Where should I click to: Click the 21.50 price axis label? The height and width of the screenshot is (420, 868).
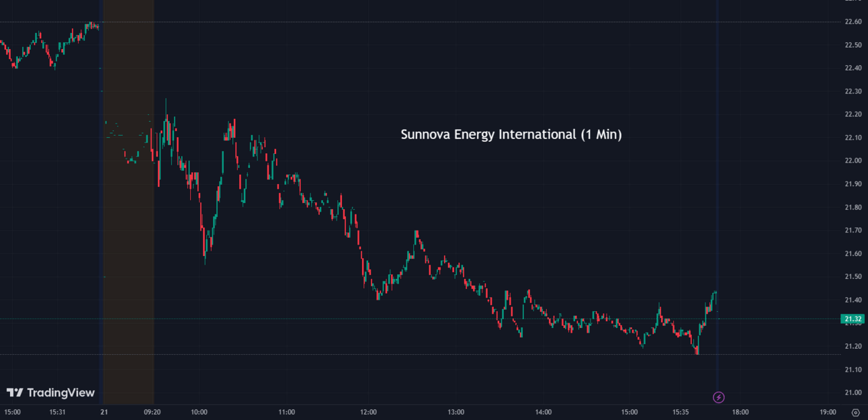pos(853,277)
